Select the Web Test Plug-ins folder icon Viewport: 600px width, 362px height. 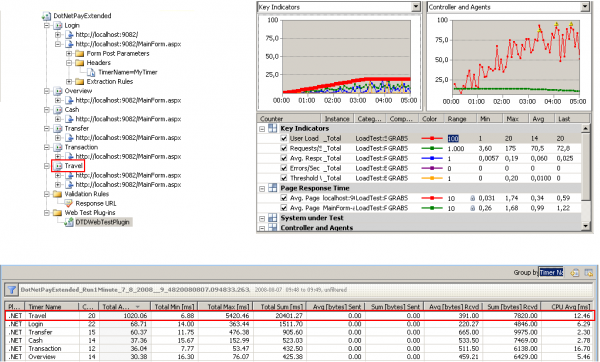coord(57,213)
